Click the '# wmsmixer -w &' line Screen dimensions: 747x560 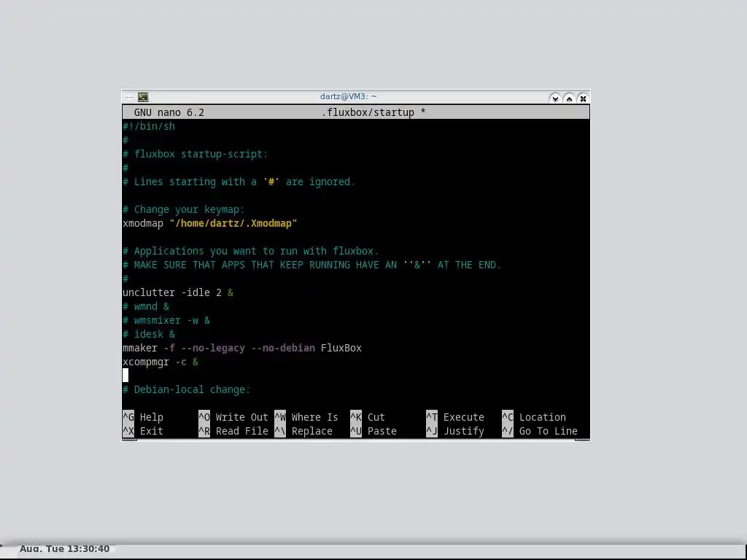coord(166,320)
